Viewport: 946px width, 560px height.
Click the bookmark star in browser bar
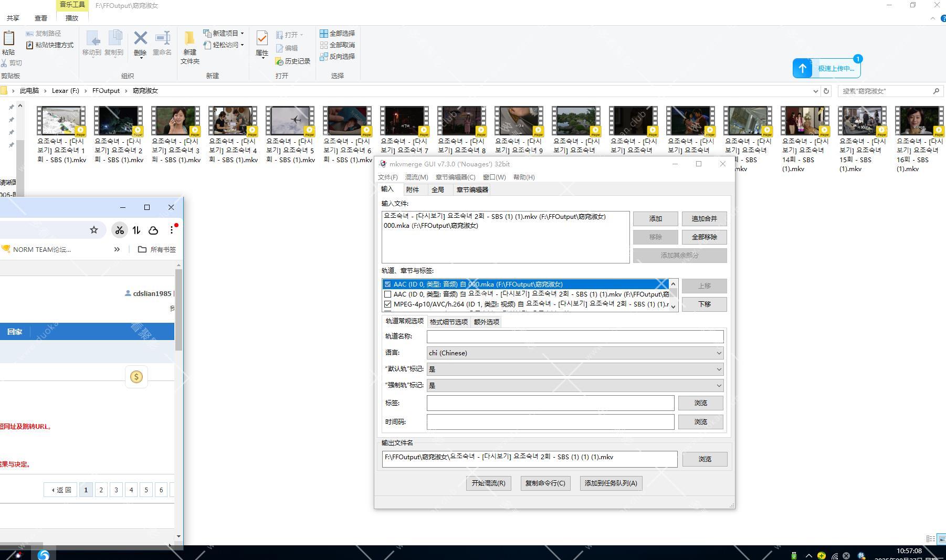[94, 230]
